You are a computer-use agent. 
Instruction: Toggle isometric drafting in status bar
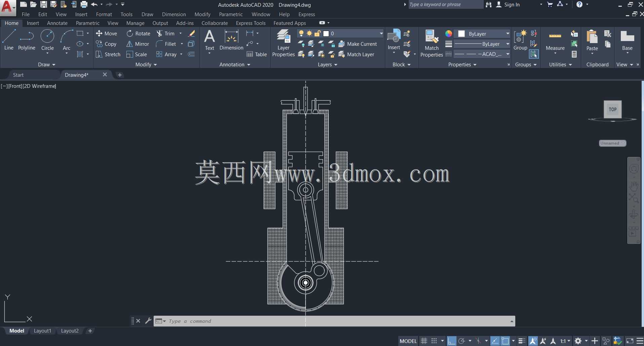click(x=479, y=341)
